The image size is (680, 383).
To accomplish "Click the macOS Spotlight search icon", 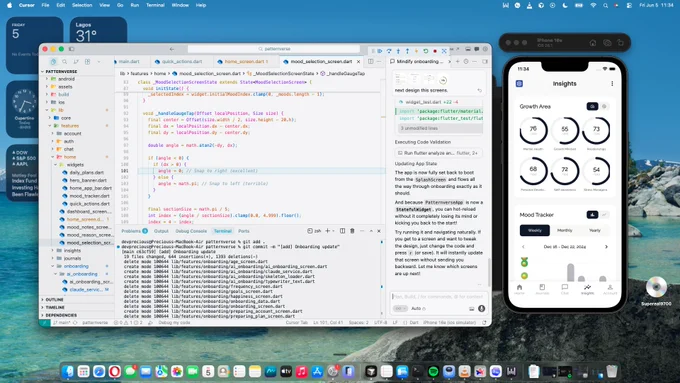I will point(605,5).
